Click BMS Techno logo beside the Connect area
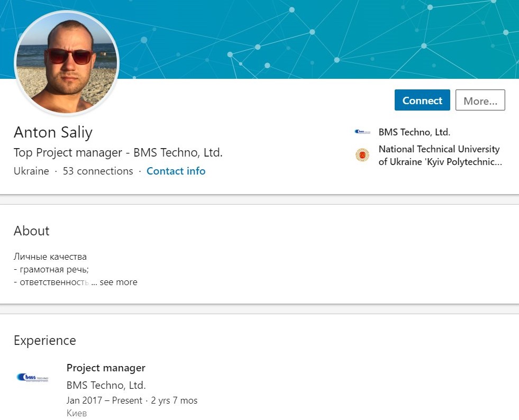 pyautogui.click(x=362, y=132)
